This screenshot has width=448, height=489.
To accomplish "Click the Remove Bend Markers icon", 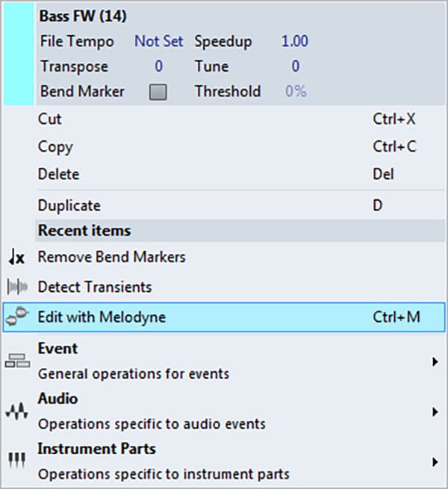I will [x=16, y=257].
